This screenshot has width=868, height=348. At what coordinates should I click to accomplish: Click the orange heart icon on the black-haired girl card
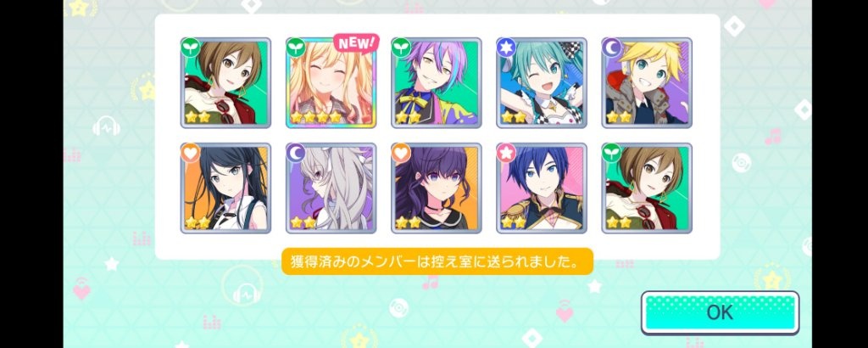pyautogui.click(x=191, y=153)
